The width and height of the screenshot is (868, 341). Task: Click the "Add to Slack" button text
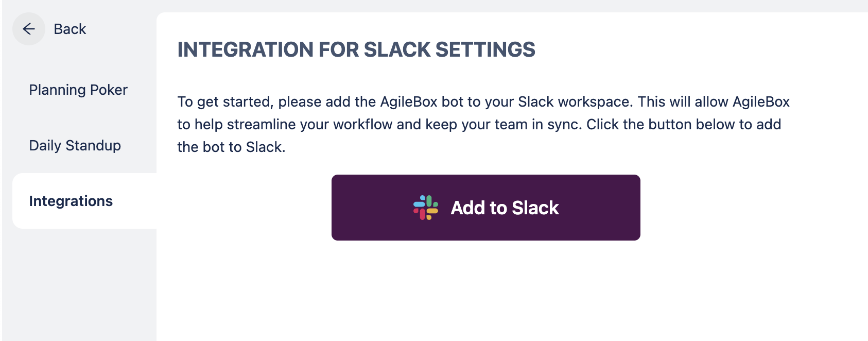tap(505, 208)
